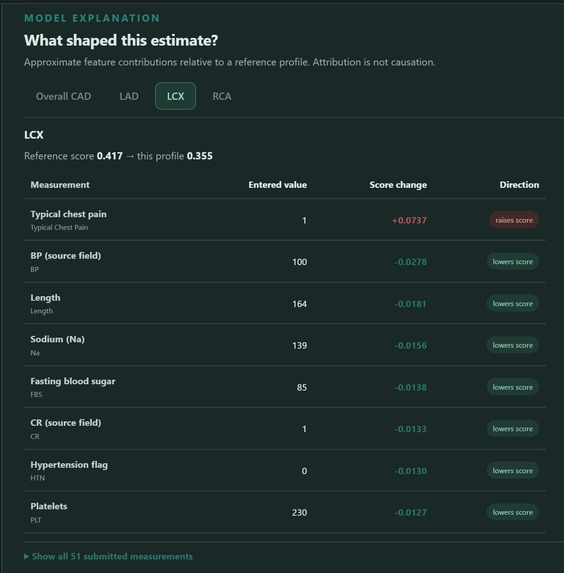Click the -0.0156 score change value
Image resolution: width=564 pixels, height=573 pixels.
point(410,346)
